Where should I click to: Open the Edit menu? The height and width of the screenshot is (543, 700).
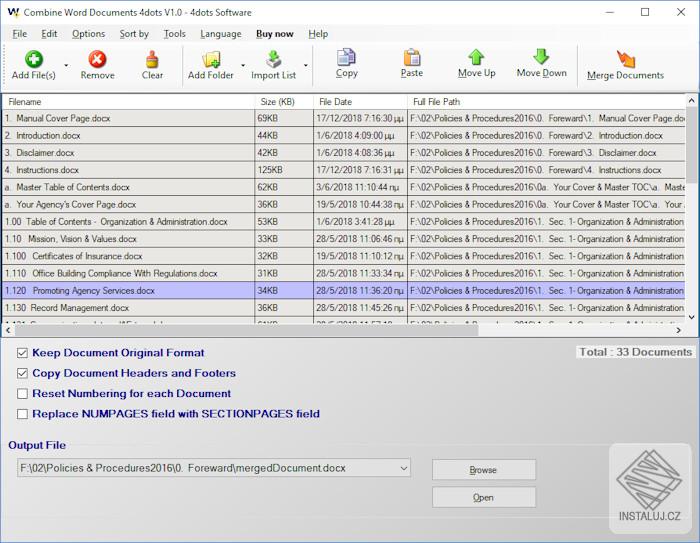click(49, 34)
